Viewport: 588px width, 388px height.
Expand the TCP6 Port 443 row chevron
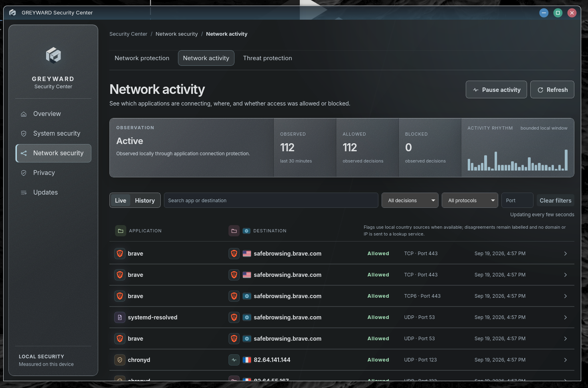click(566, 296)
